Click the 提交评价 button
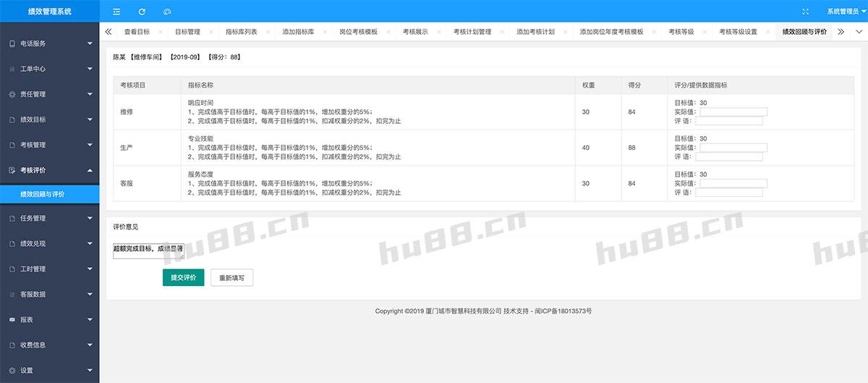This screenshot has height=383, width=868. 184,277
